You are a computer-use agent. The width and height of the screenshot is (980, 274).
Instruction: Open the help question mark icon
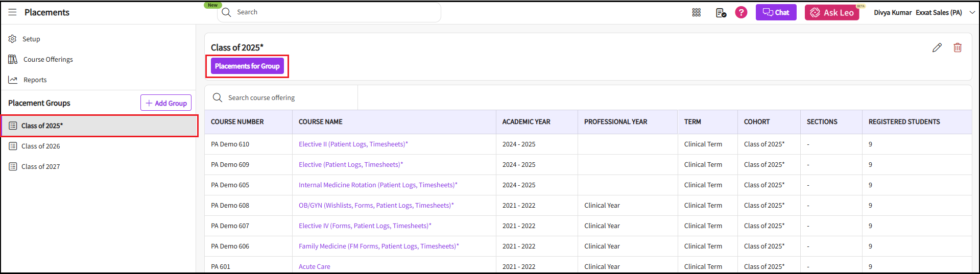[x=741, y=12]
